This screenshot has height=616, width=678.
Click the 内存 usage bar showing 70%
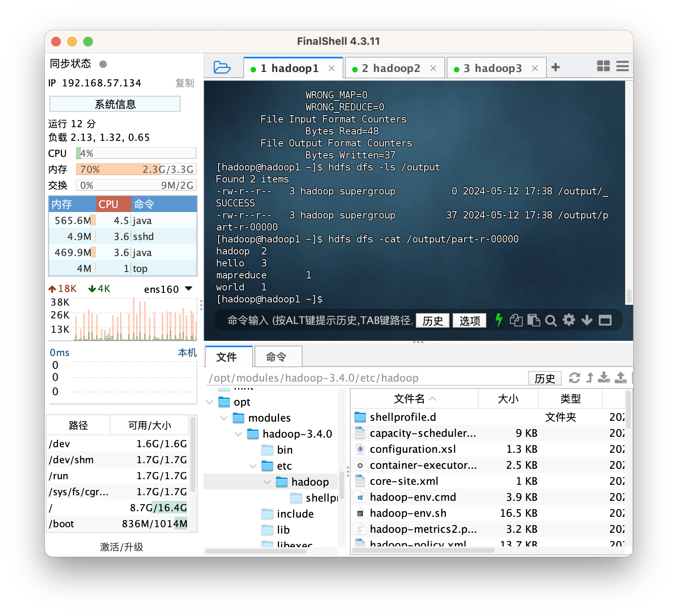[x=136, y=169]
